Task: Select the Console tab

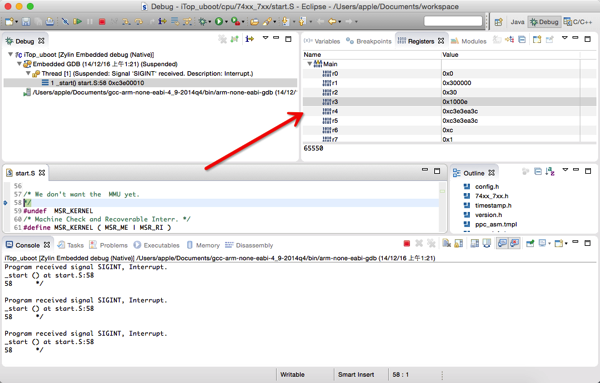Action: click(28, 245)
